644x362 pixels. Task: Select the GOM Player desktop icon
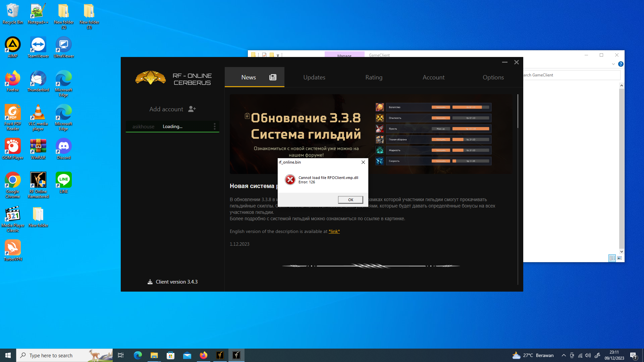(13, 149)
